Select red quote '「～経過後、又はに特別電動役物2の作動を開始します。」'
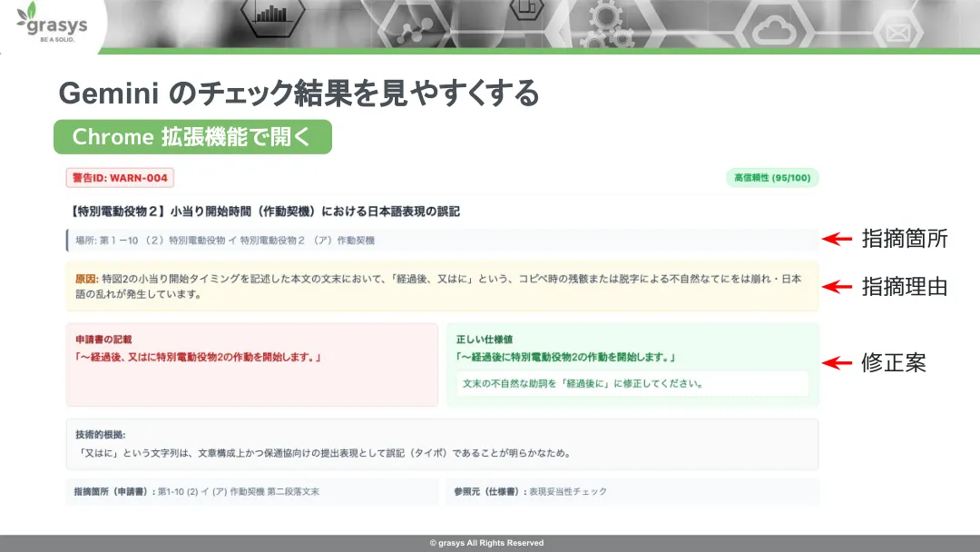The height and width of the screenshot is (552, 980). pos(198,358)
